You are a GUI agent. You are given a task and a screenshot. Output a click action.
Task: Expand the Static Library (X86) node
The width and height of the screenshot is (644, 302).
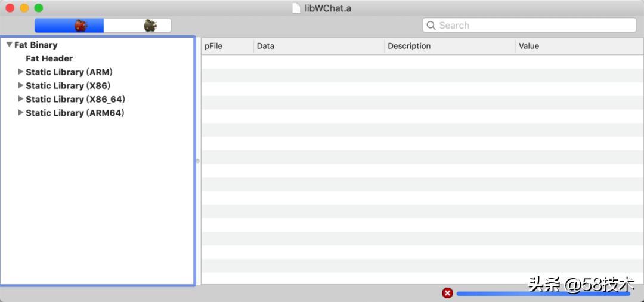[20, 85]
